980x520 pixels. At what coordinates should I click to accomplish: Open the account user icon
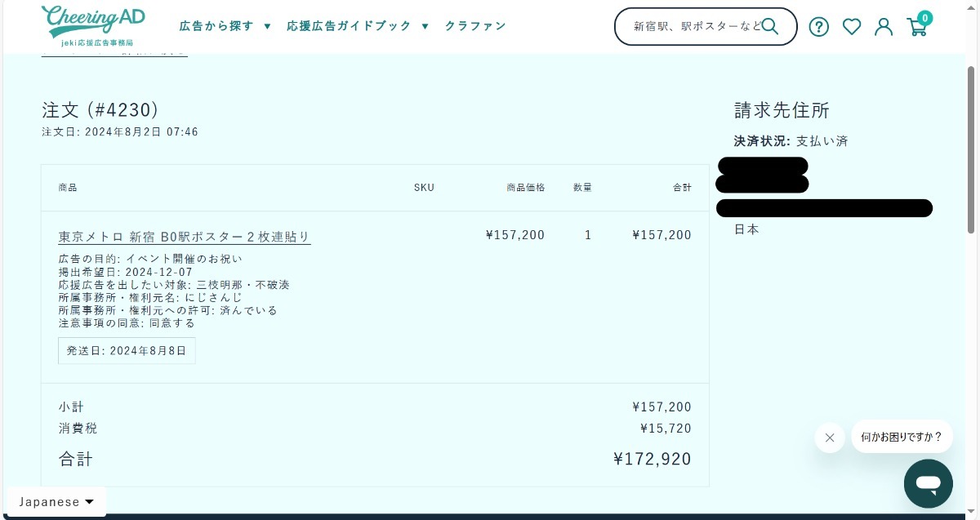click(x=884, y=27)
